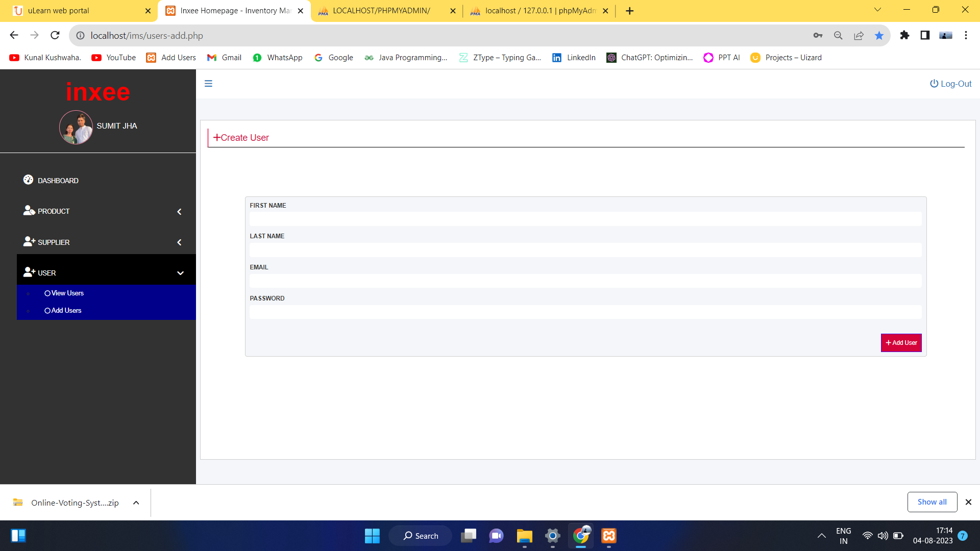Click the site info icon in the address bar

[80, 36]
